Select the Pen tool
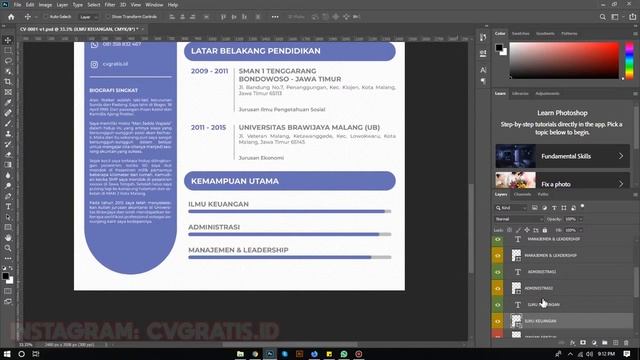 [8, 196]
